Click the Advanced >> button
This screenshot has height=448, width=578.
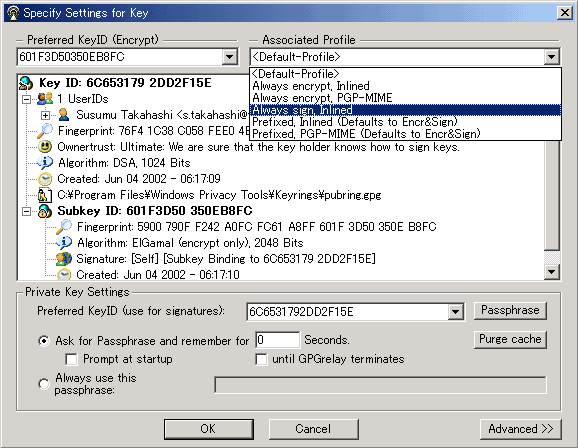coord(520,429)
